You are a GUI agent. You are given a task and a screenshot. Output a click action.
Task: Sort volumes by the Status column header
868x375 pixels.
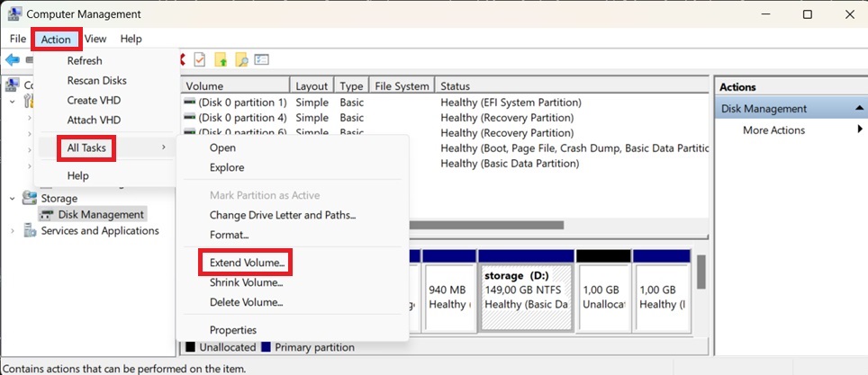point(456,86)
